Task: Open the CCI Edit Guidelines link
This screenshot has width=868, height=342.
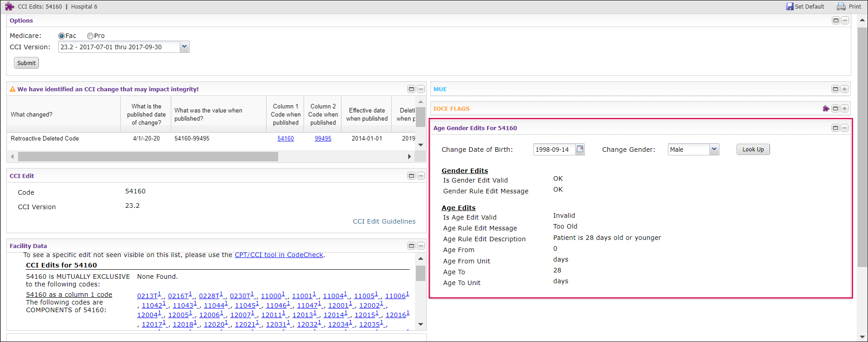Action: (x=384, y=221)
